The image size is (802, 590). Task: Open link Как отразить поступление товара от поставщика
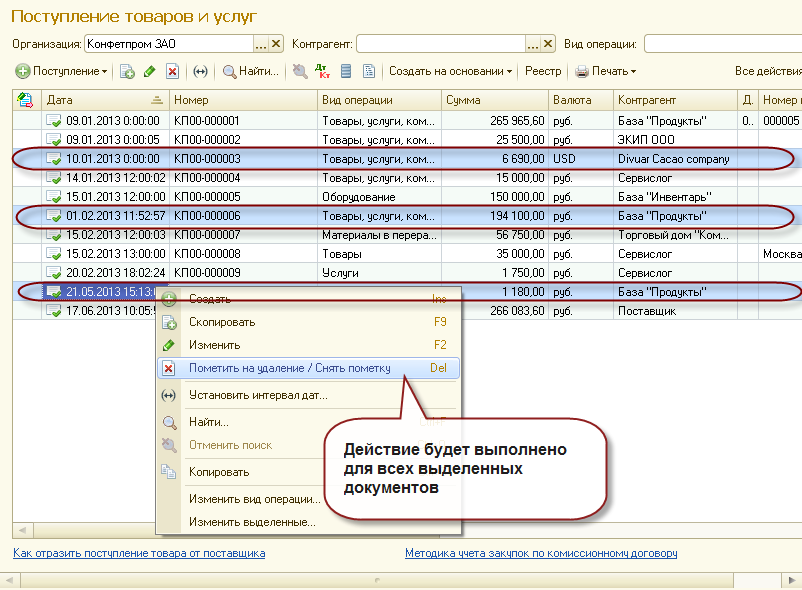pos(139,553)
